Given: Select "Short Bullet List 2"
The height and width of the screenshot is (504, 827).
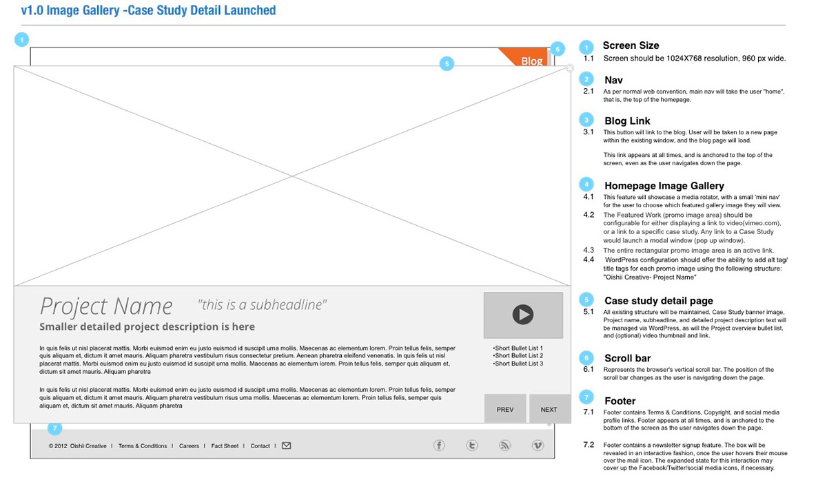Looking at the screenshot, I should 518,356.
